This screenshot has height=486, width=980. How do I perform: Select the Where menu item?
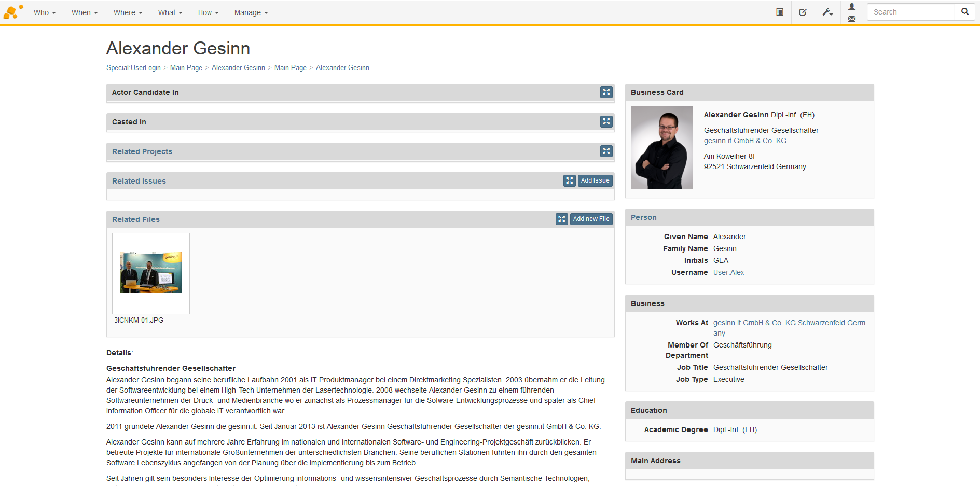(128, 12)
